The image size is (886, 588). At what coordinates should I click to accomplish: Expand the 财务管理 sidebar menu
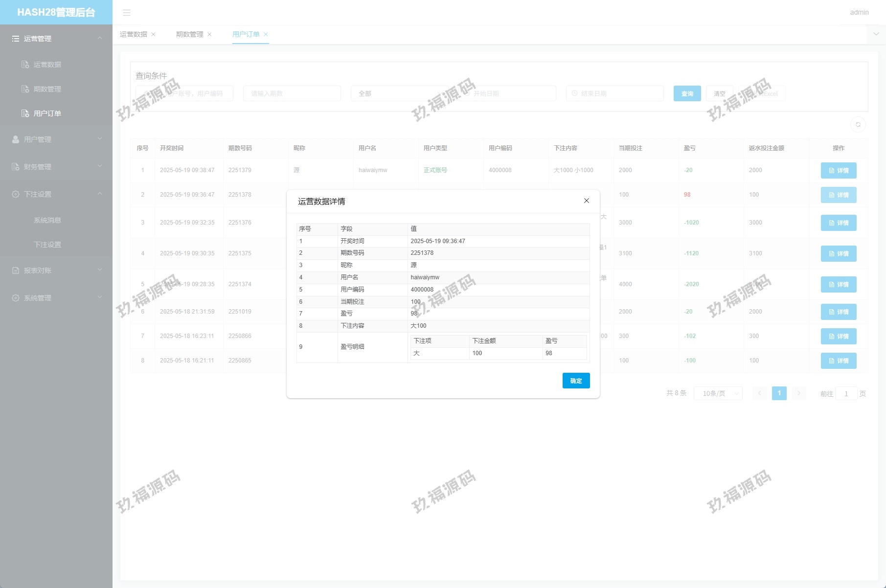56,167
